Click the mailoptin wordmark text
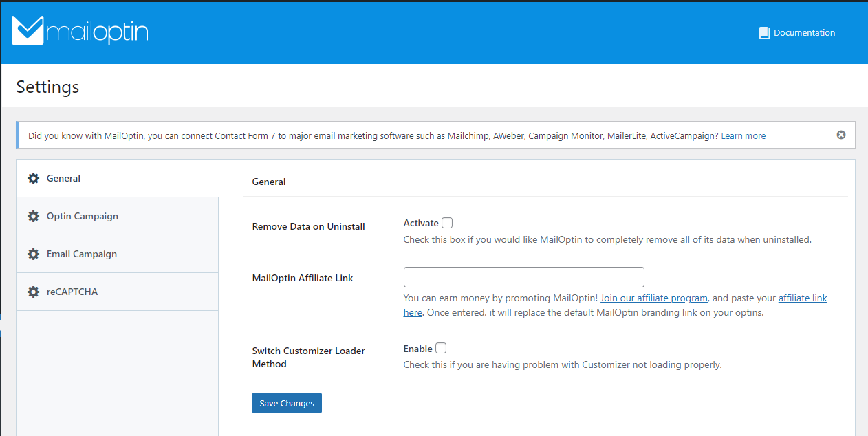 point(98,32)
